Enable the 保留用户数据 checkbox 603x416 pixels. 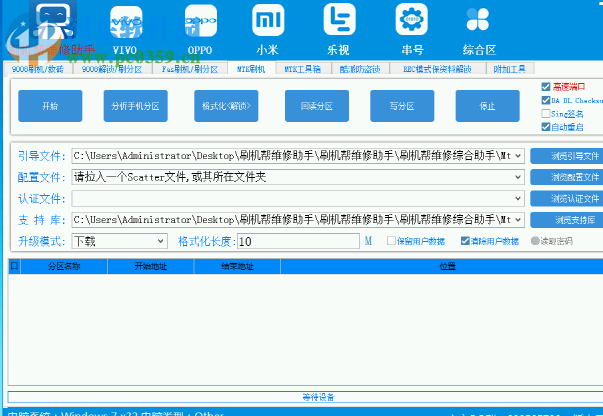coord(391,241)
